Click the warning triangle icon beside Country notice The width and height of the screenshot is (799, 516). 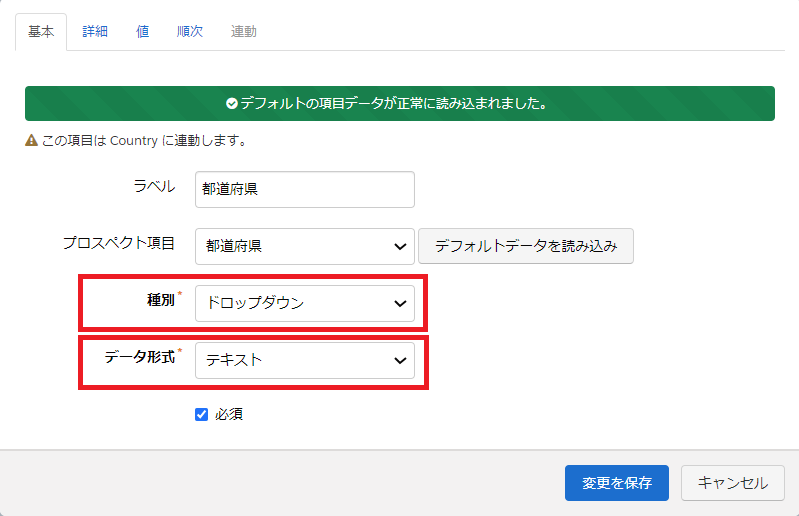(x=32, y=140)
